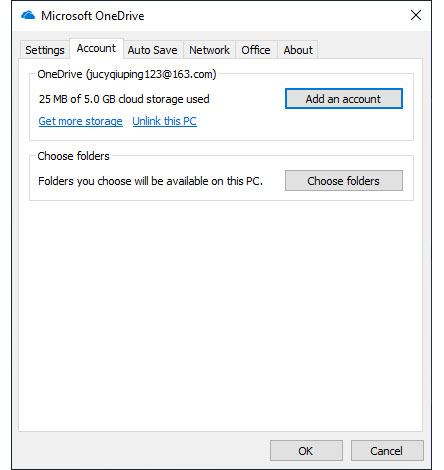Click the Add an account button
The height and width of the screenshot is (470, 444).
(x=344, y=99)
